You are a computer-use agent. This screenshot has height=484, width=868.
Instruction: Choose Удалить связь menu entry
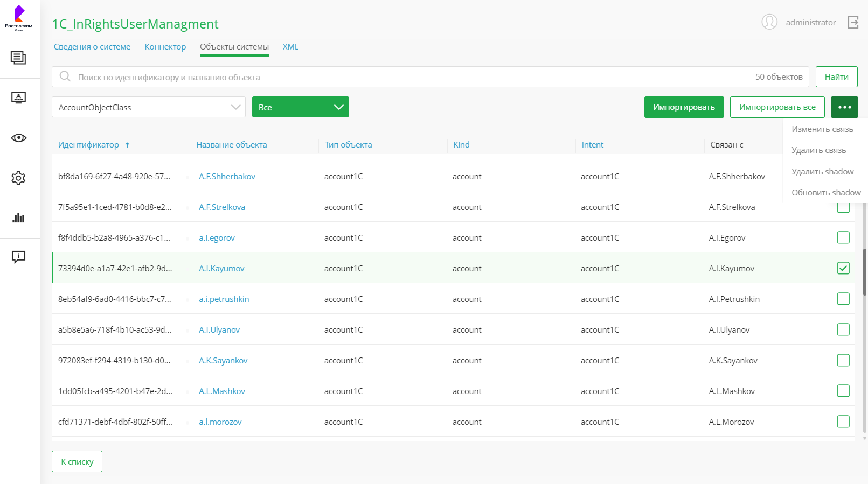click(x=819, y=150)
